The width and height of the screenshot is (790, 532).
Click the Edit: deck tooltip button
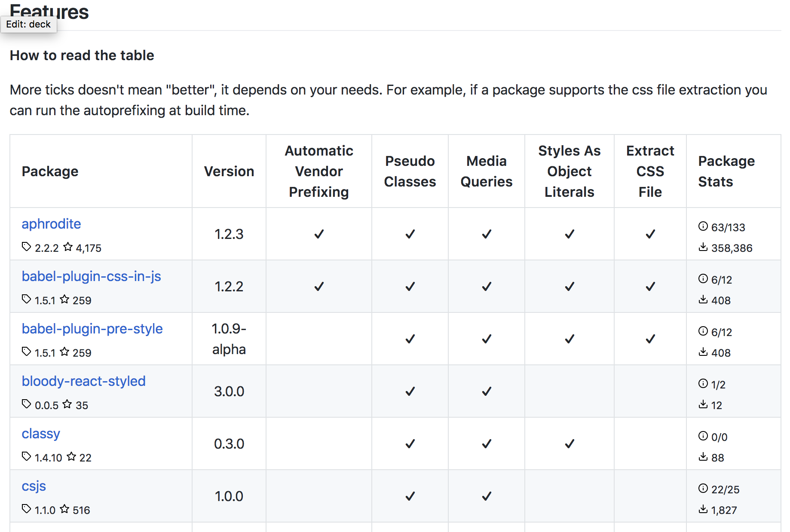(x=28, y=24)
